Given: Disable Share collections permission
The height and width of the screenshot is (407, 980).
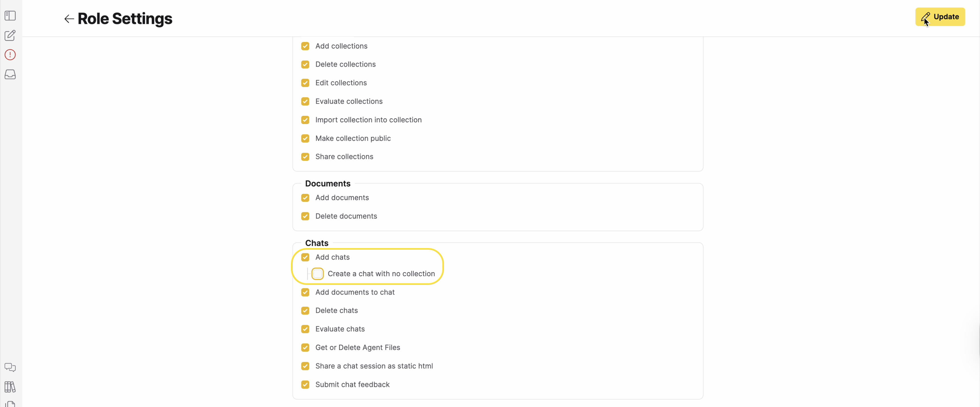Looking at the screenshot, I should (305, 157).
